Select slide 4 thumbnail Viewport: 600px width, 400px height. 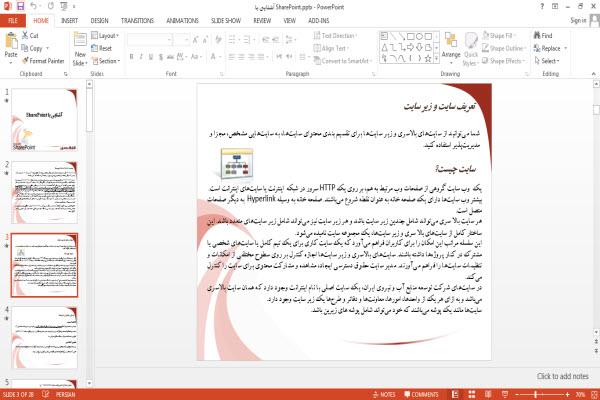44,337
